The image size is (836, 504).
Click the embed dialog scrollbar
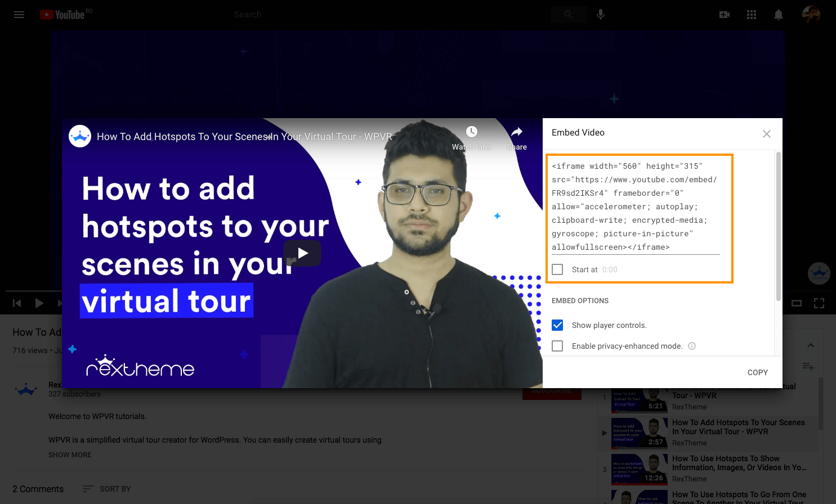pyautogui.click(x=779, y=226)
